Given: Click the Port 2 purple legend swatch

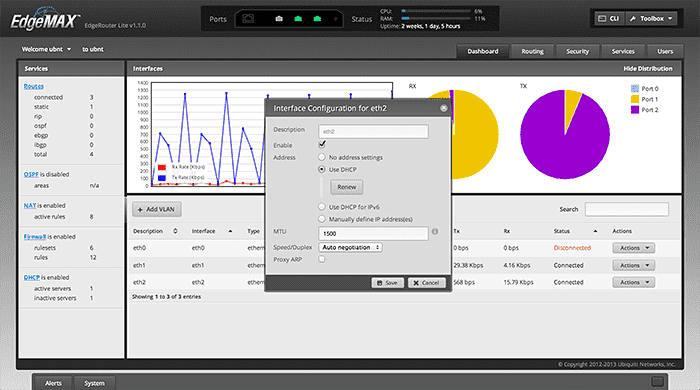Looking at the screenshot, I should click(635, 110).
